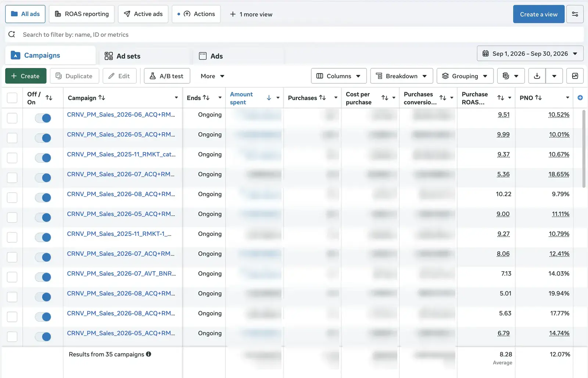Screen dimensions: 588x378
Task: Sort Amount spent descending arrow
Action: click(269, 98)
